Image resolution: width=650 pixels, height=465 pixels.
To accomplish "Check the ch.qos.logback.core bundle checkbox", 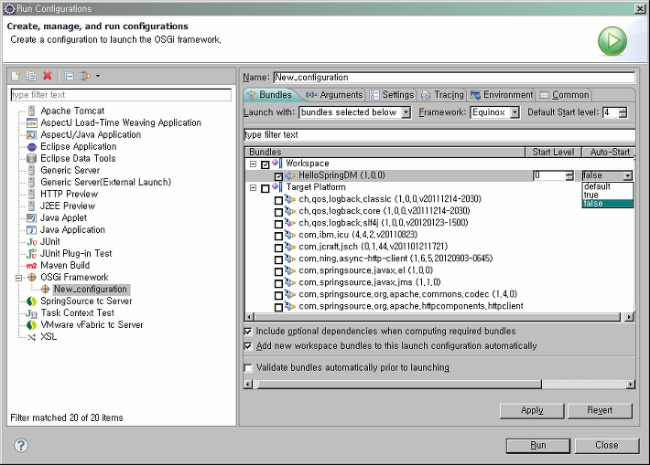I will (279, 212).
